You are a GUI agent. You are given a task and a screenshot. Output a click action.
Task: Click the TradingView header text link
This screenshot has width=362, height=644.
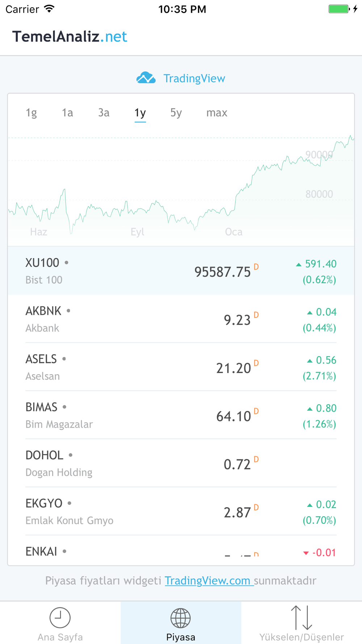194,78
